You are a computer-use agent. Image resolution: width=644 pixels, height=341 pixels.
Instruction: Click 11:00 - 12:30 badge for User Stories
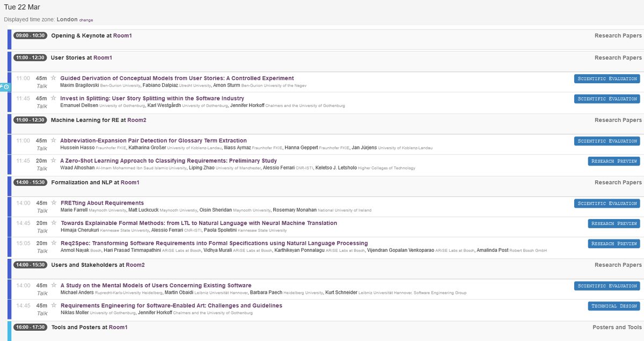[x=30, y=57]
